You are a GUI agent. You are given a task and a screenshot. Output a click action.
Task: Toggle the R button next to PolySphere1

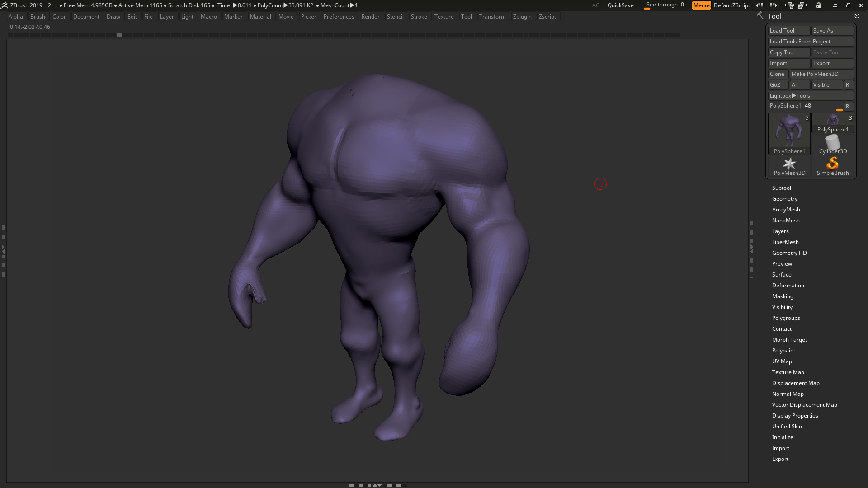click(848, 106)
